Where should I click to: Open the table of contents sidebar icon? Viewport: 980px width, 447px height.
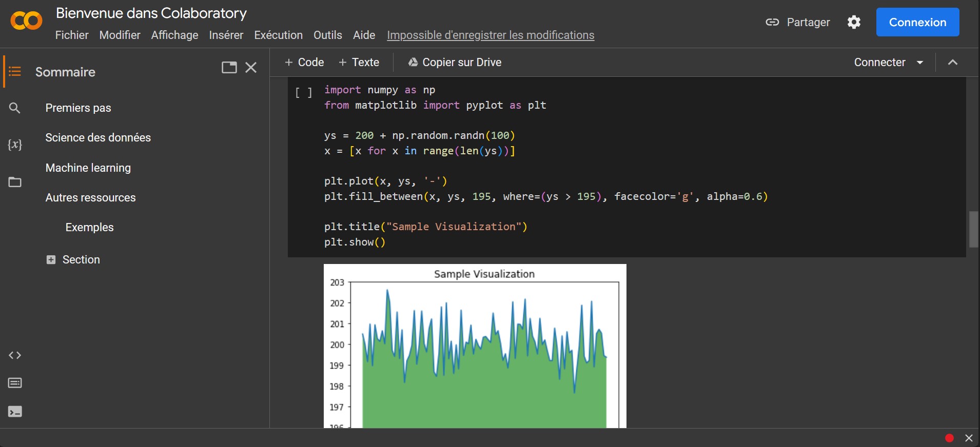(x=15, y=71)
